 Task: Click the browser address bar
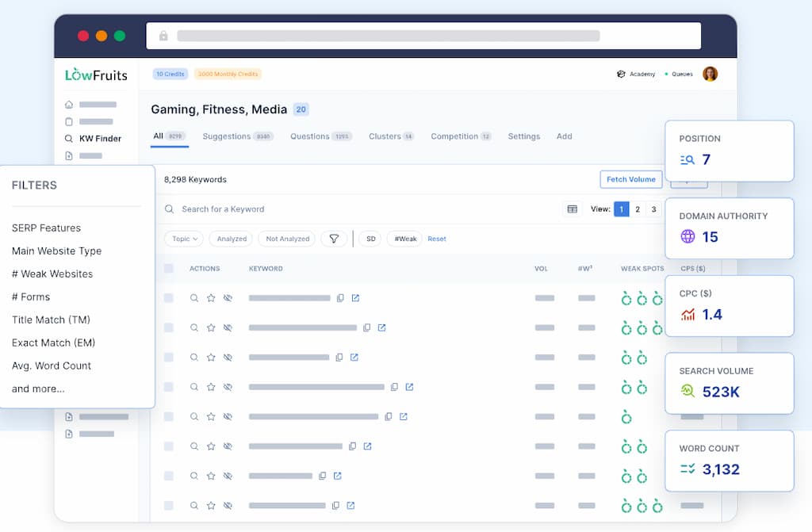pos(423,36)
